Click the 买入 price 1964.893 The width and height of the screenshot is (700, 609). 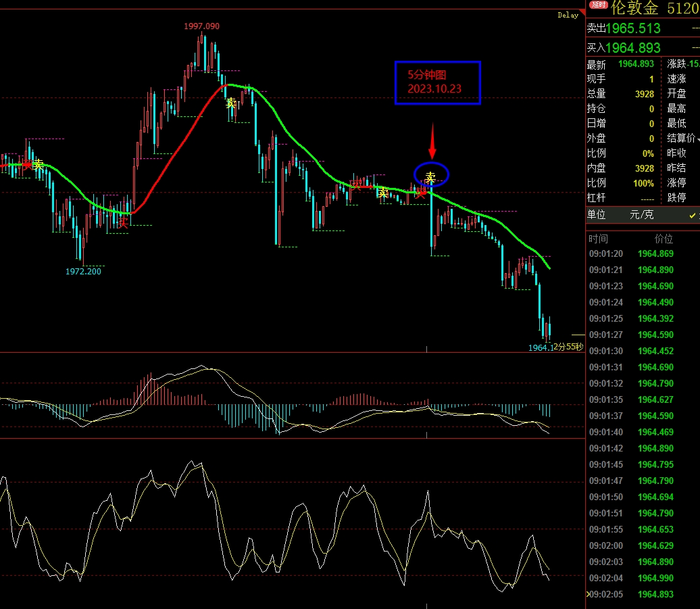point(633,47)
